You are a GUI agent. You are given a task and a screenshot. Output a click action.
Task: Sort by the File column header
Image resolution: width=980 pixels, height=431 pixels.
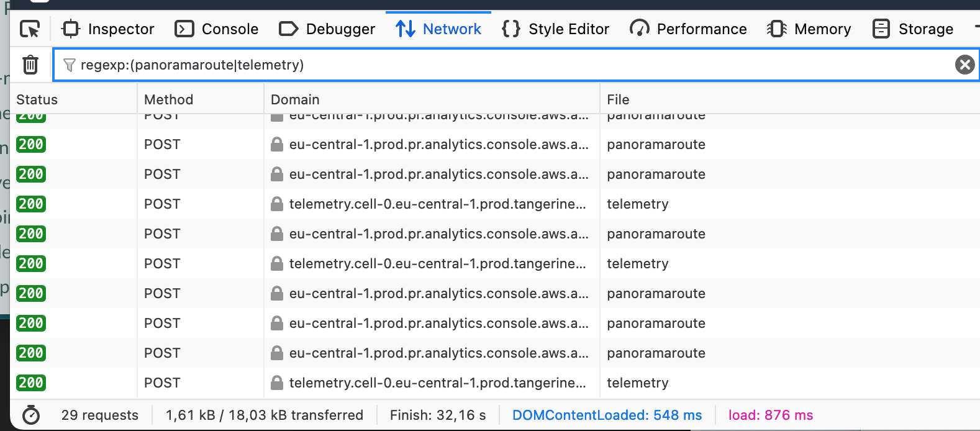click(790, 99)
